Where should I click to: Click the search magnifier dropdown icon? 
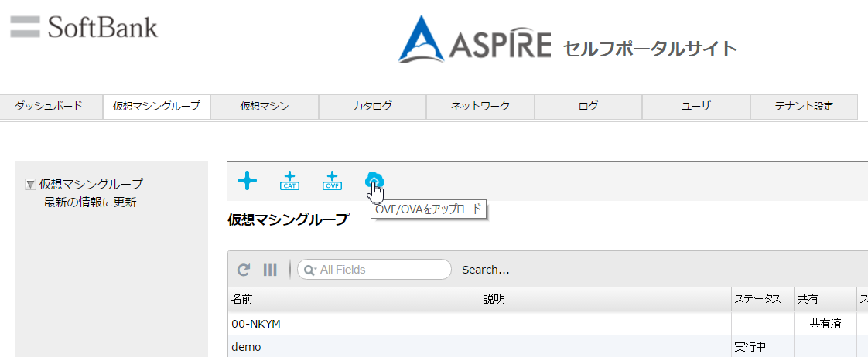click(310, 270)
